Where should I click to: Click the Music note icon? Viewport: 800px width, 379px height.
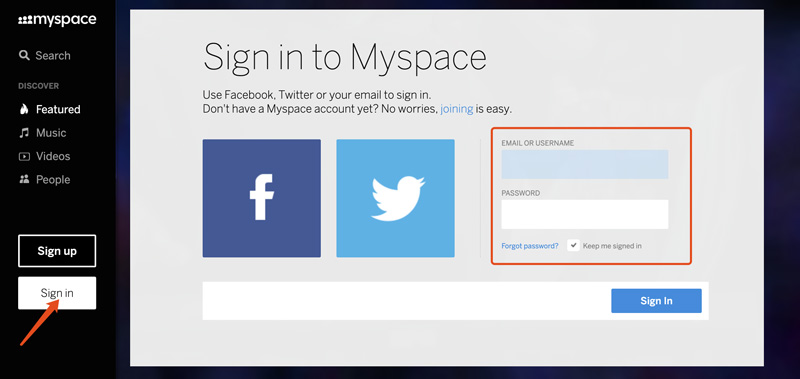24,133
